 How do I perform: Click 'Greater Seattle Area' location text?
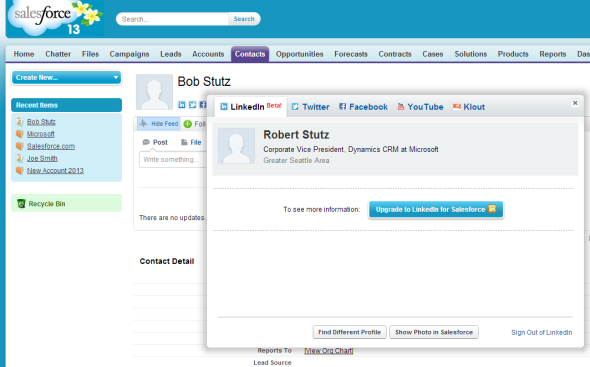[296, 160]
